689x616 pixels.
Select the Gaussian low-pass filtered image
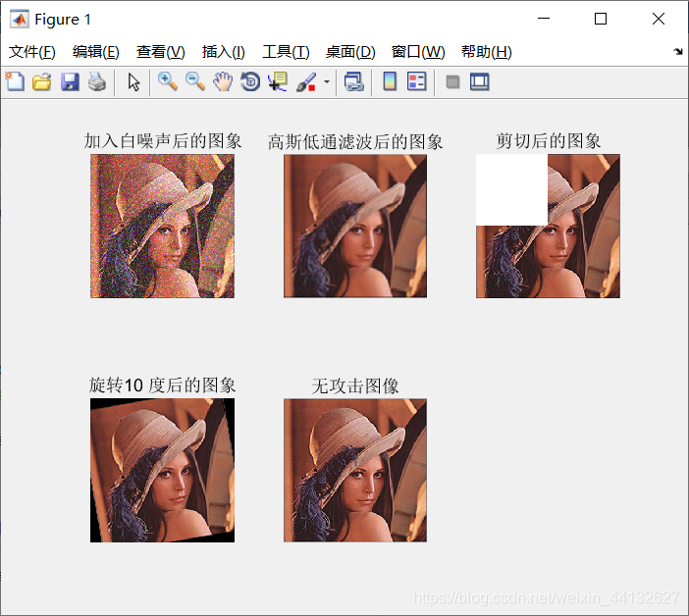coord(355,226)
